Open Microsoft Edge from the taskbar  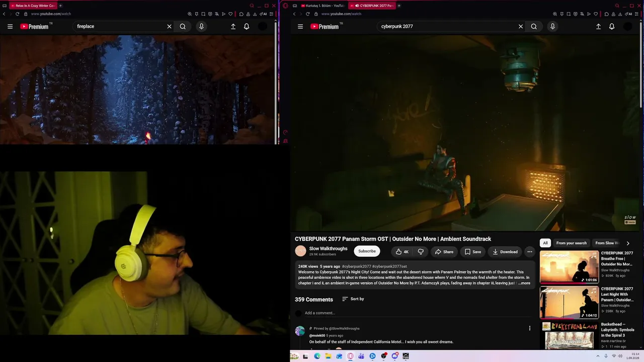pos(317,356)
